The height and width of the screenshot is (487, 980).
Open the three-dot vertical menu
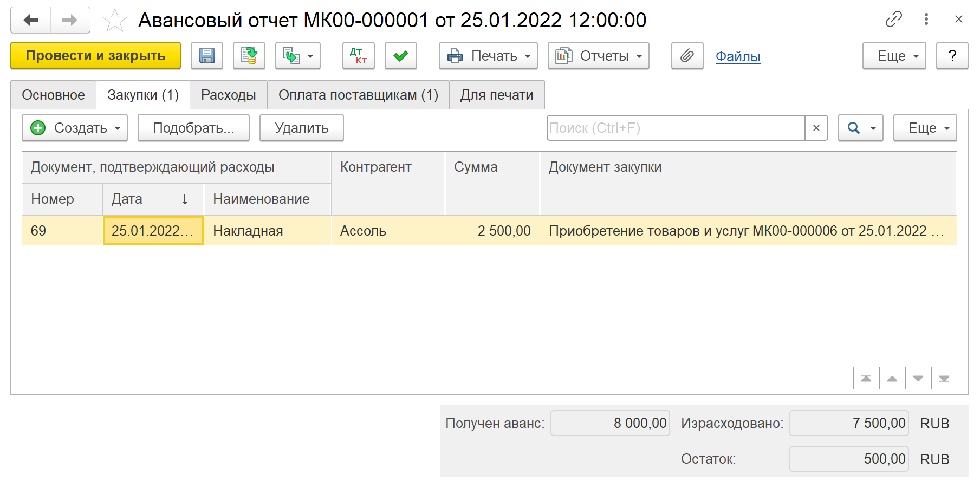click(x=926, y=20)
